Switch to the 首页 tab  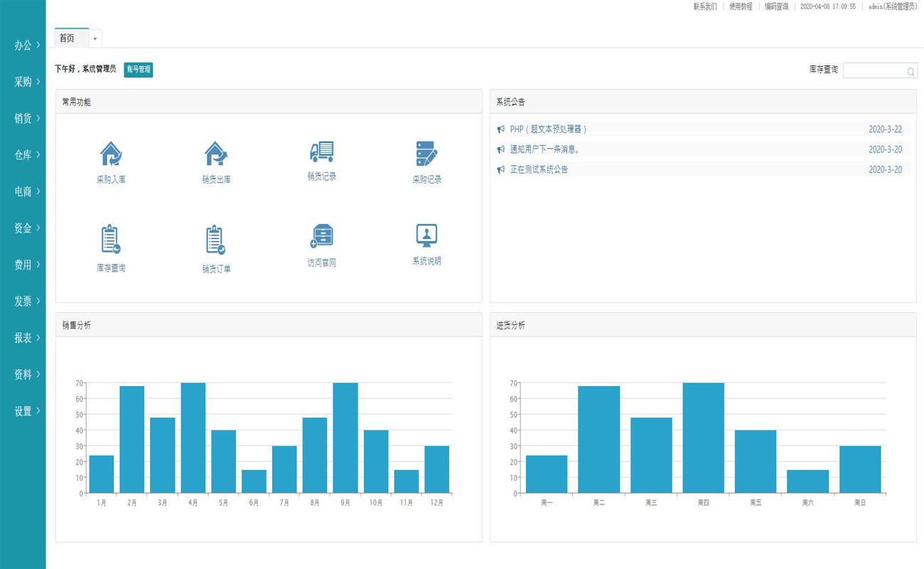point(68,38)
